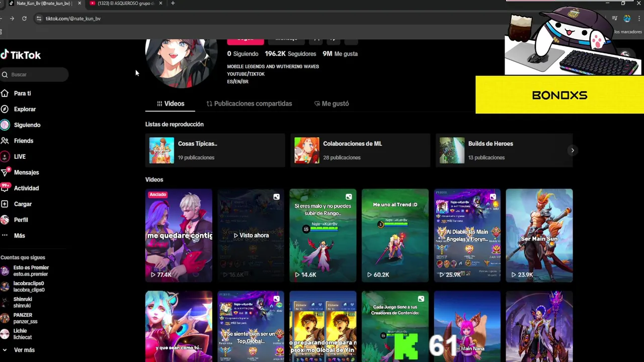The image size is (644, 362).
Task: Play the Visto ahora video
Action: tap(251, 235)
